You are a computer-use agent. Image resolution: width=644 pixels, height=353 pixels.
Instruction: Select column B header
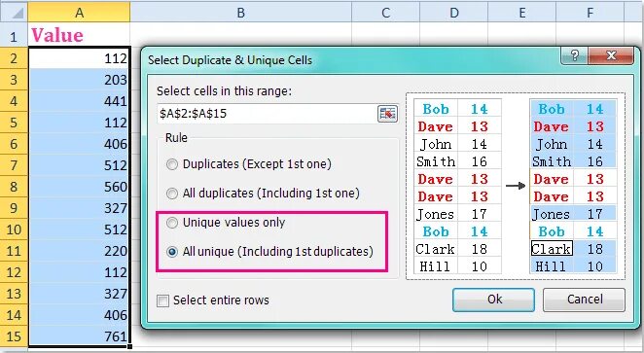(x=240, y=13)
